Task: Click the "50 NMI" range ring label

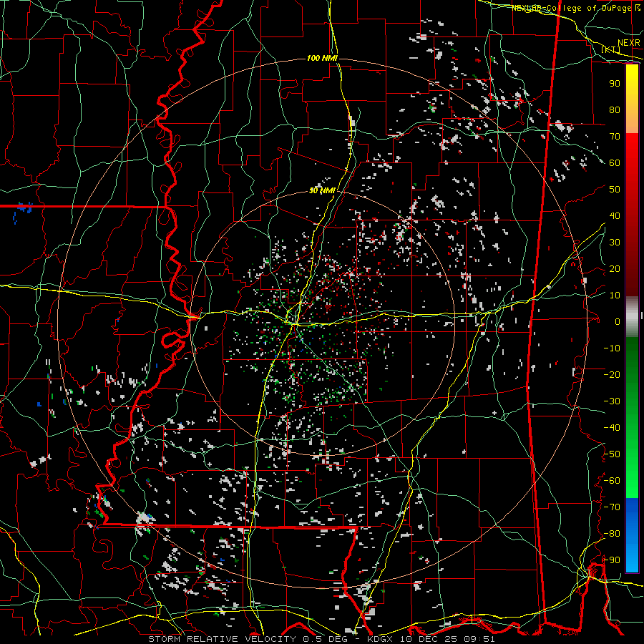Action: coord(322,190)
